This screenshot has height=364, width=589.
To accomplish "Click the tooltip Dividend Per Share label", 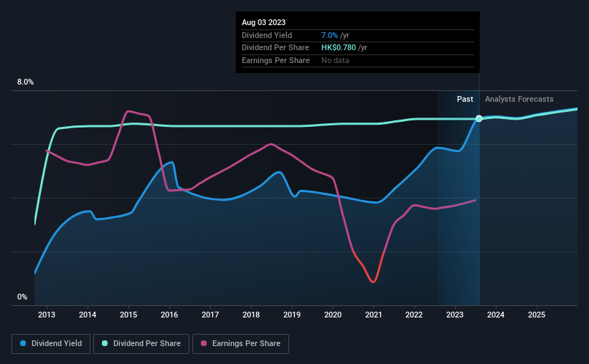I will coord(275,48).
